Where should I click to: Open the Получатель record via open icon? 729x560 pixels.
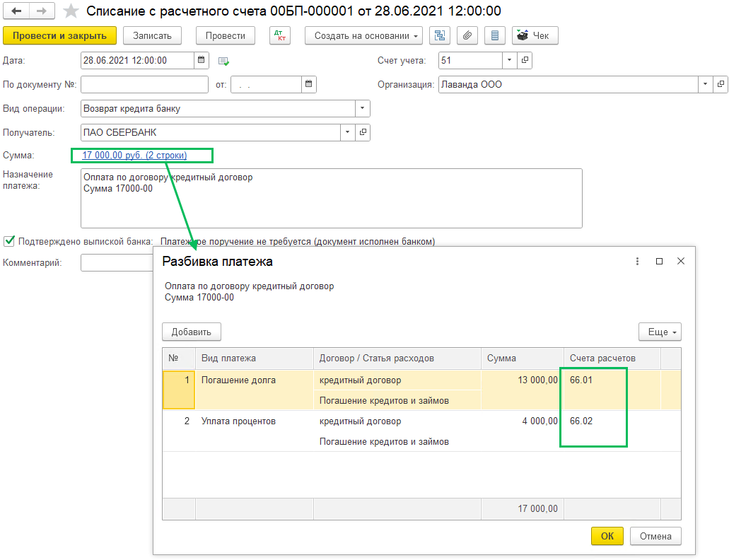(363, 132)
